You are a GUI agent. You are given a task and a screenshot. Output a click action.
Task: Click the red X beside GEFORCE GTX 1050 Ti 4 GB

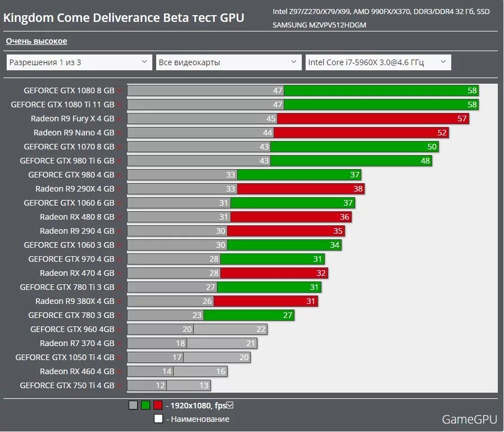pyautogui.click(x=120, y=357)
